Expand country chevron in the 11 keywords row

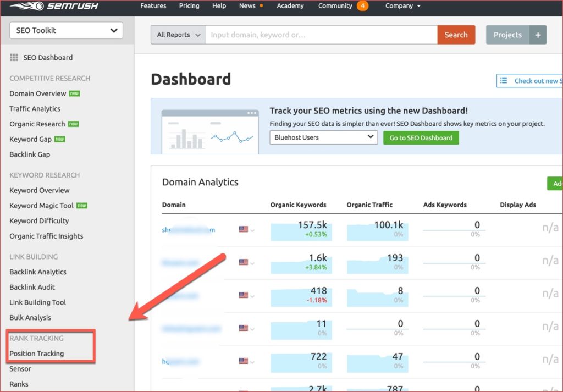tap(252, 329)
